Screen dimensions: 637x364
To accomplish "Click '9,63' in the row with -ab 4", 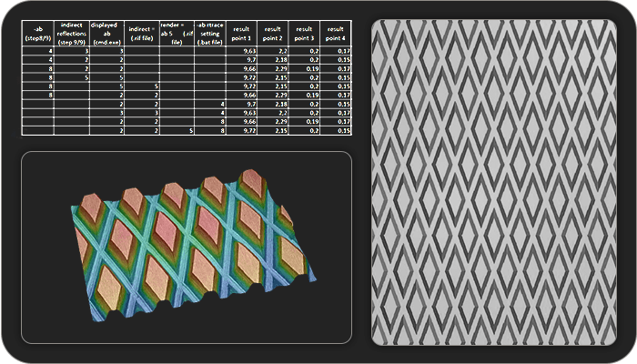I will pos(249,51).
